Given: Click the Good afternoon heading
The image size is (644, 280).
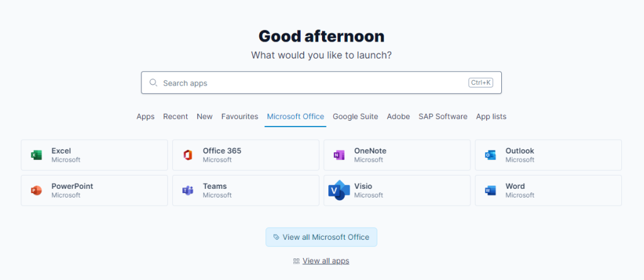Looking at the screenshot, I should coord(321,36).
